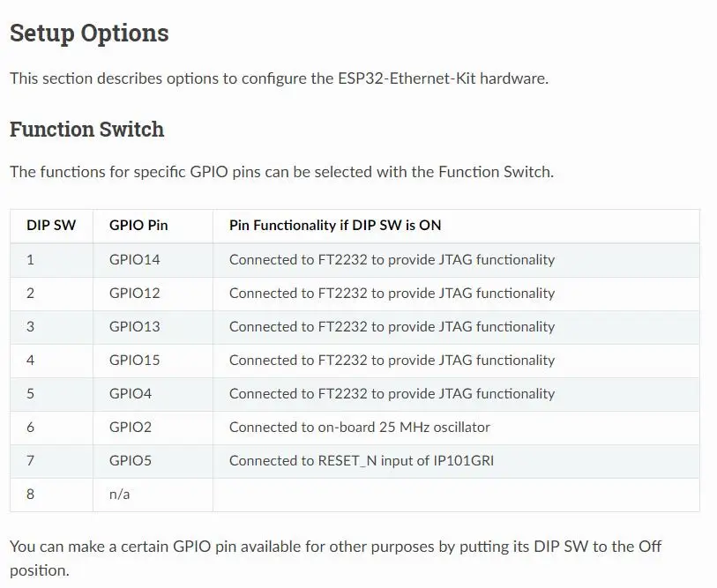
Task: Click the Pin Functionality column header
Action: tap(335, 226)
